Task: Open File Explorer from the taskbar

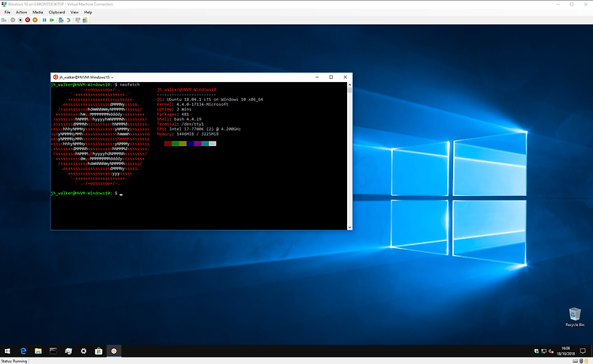Action: click(38, 351)
